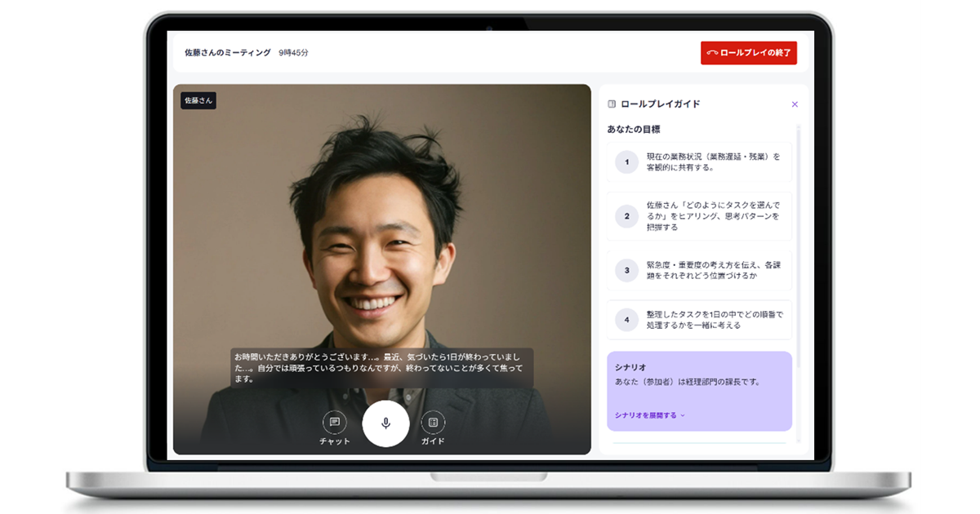Image resolution: width=980 pixels, height=514 pixels.
Task: Select goal 3 about 緊急度・重要度
Action: tap(700, 270)
